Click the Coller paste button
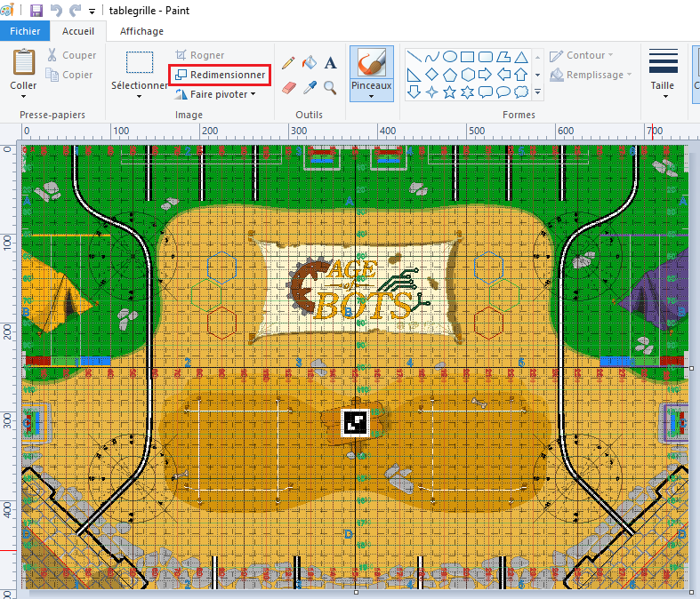The width and height of the screenshot is (700, 599). (24, 62)
